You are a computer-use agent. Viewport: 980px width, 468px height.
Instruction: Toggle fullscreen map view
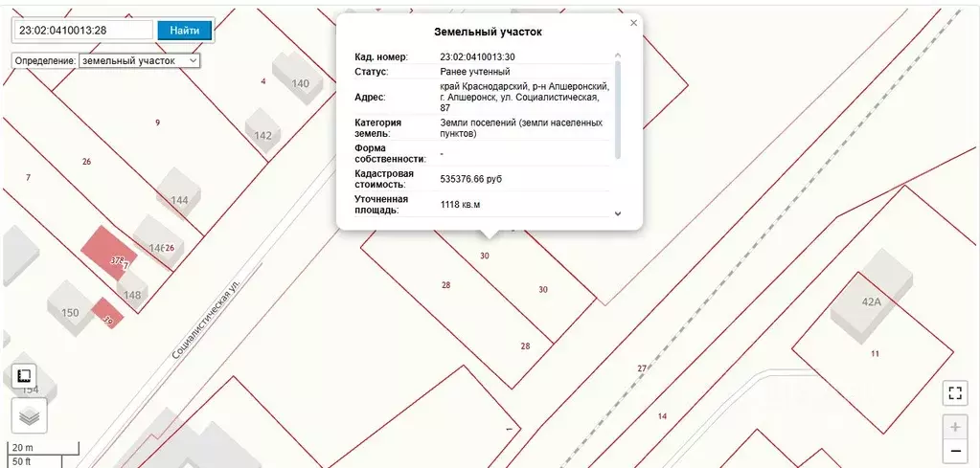tap(954, 393)
